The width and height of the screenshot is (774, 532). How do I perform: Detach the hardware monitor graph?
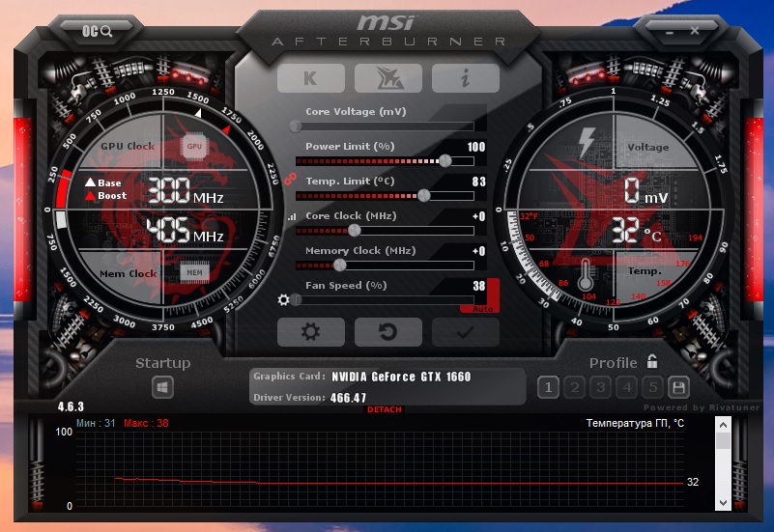pos(384,409)
